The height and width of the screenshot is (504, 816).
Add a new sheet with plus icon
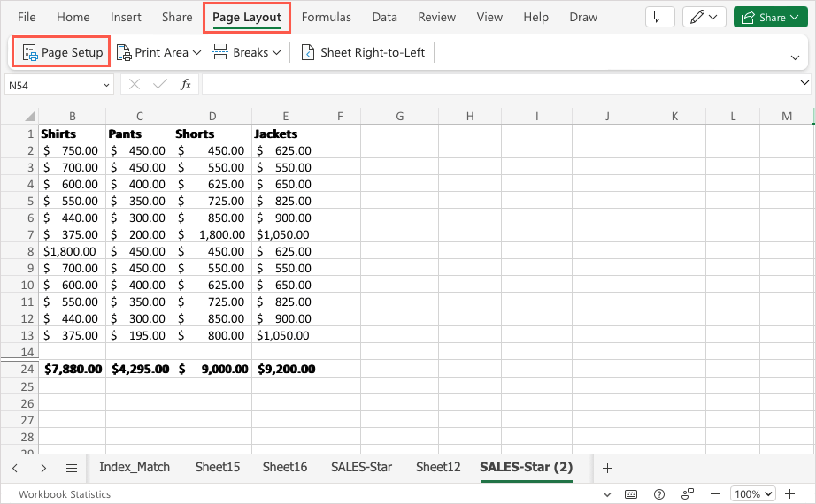pos(607,468)
